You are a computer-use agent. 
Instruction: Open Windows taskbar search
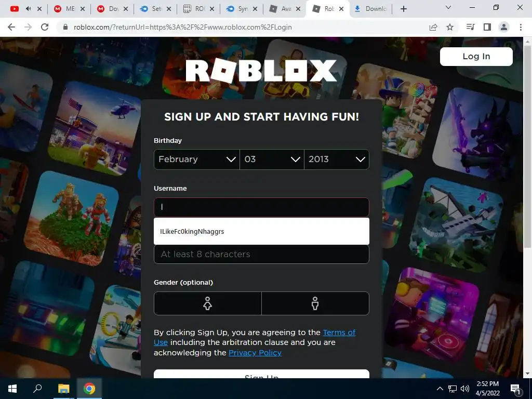37,389
